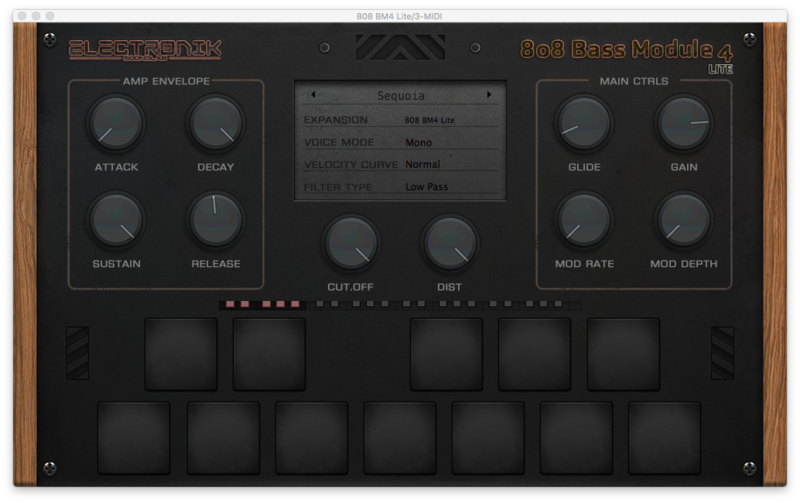Trigger the fourth pad in lower row
The width and height of the screenshot is (800, 503).
point(400,438)
